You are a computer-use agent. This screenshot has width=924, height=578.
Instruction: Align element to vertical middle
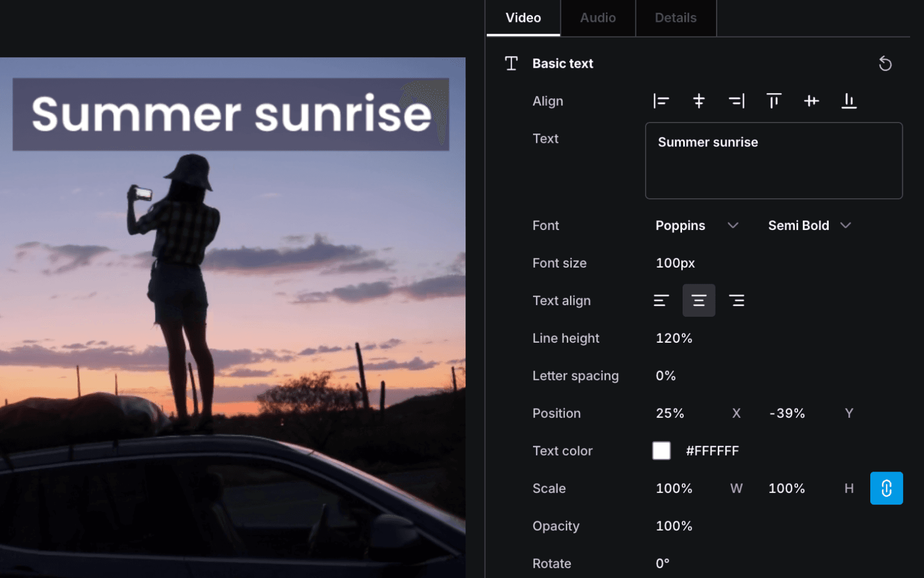(x=811, y=101)
